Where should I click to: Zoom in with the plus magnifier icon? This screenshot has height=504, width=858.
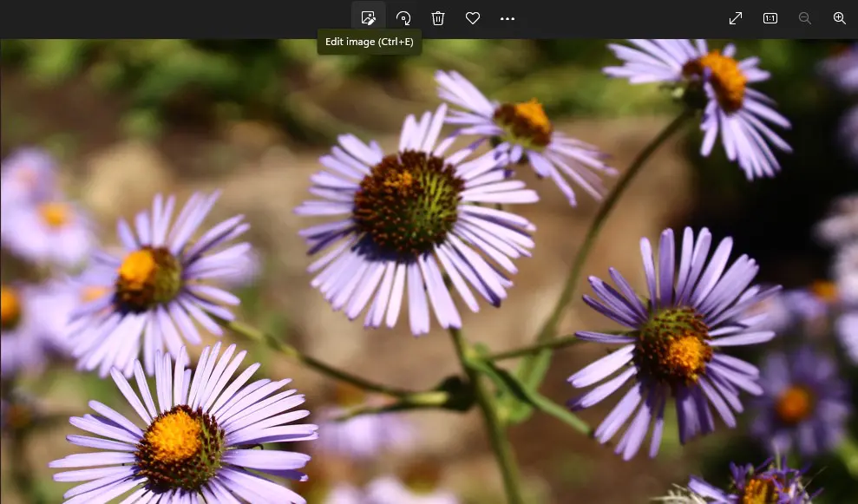point(839,18)
